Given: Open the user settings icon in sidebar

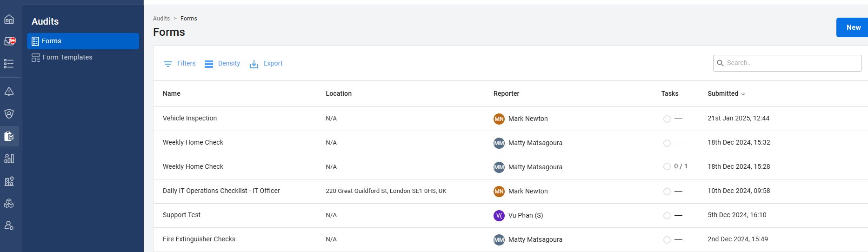Looking at the screenshot, I should coord(9,225).
